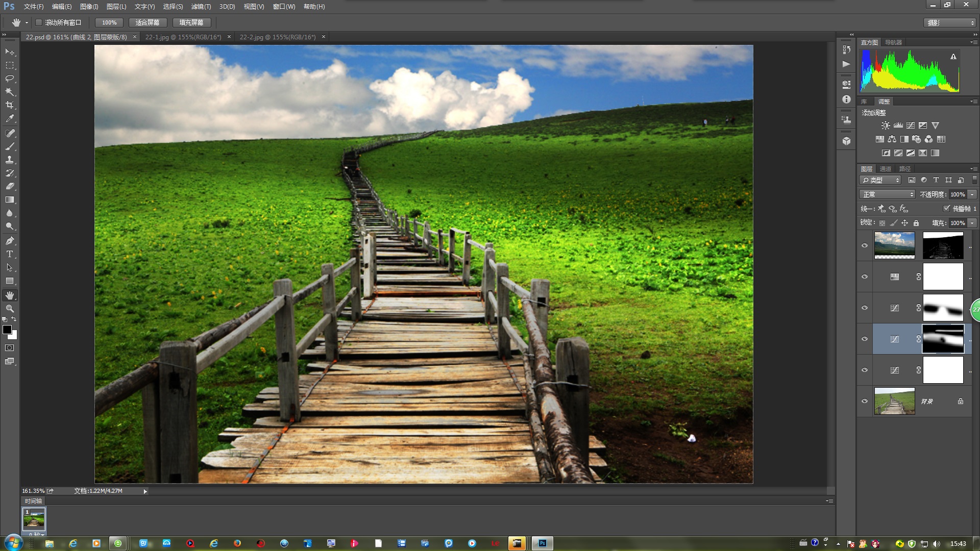980x551 pixels.
Task: Open the Hand tool preset picker
Action: pyautogui.click(x=27, y=22)
